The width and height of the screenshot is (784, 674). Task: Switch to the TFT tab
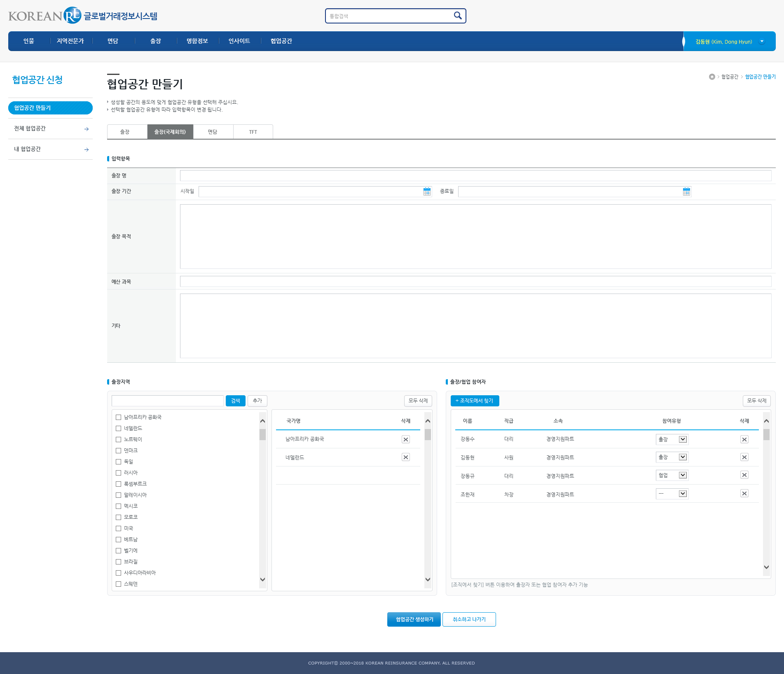(253, 132)
